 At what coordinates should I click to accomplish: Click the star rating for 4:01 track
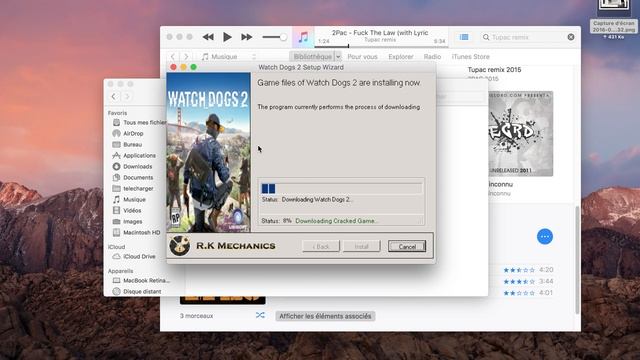pos(519,293)
